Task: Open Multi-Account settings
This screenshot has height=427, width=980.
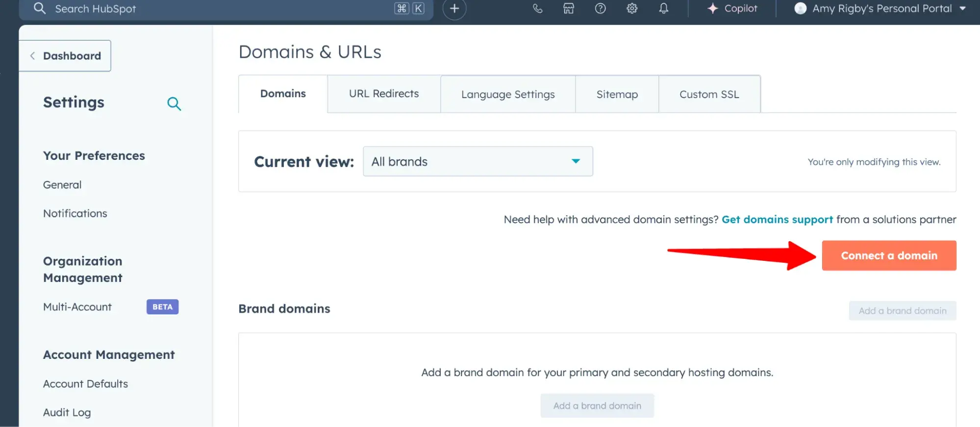Action: 77,307
